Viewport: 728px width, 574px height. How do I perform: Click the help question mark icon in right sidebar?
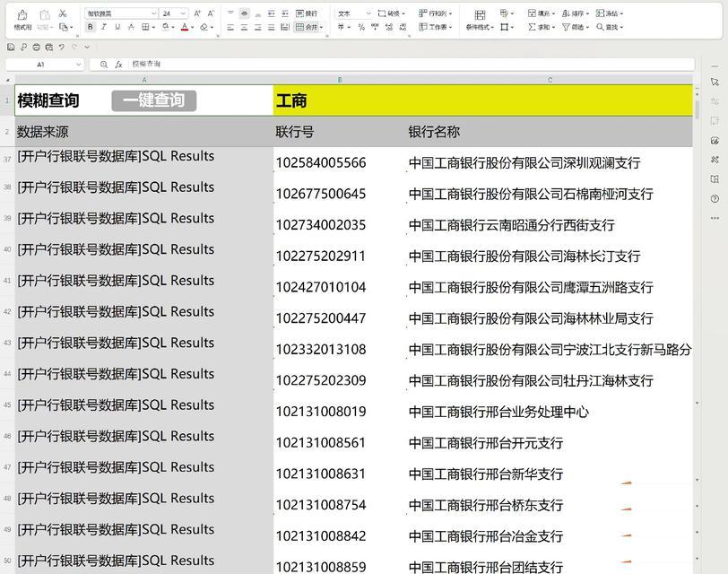715,199
